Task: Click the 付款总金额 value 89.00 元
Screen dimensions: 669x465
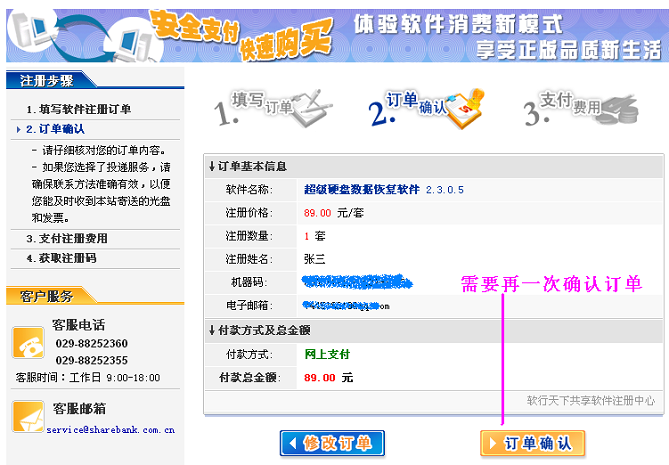Action: click(329, 378)
